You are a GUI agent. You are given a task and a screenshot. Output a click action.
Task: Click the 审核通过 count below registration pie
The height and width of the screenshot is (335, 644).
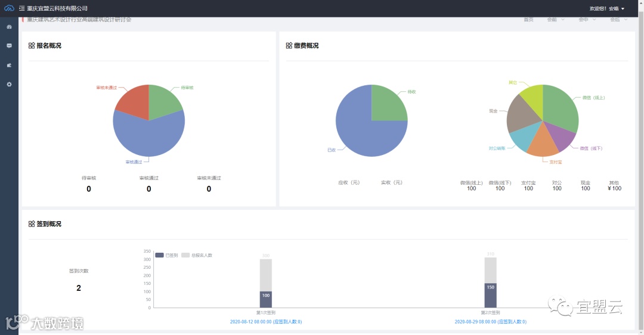[x=148, y=189]
